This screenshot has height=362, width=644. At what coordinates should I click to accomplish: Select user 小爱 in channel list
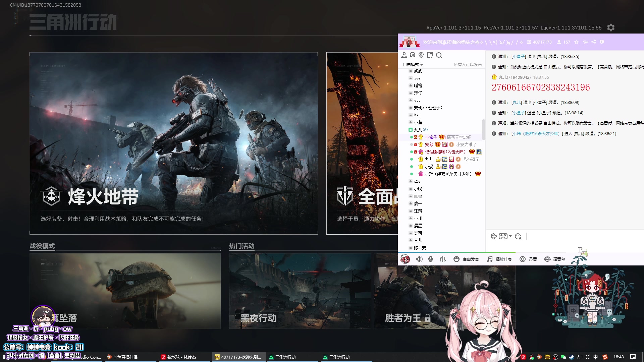tap(429, 167)
